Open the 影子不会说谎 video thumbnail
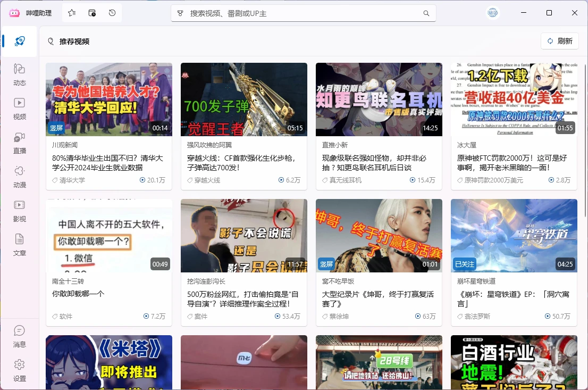This screenshot has width=588, height=390. 243,236
